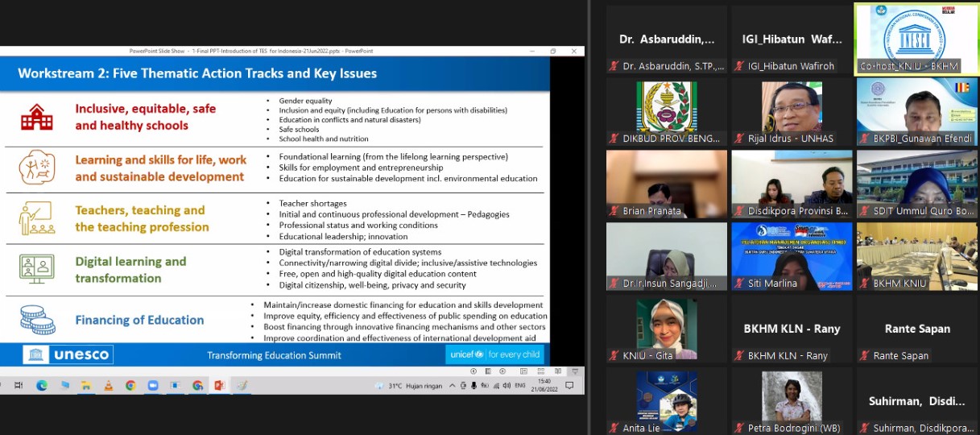This screenshot has width=980, height=435.
Task: Click muted mic icon beside Rante Sapan label
Action: [x=865, y=355]
